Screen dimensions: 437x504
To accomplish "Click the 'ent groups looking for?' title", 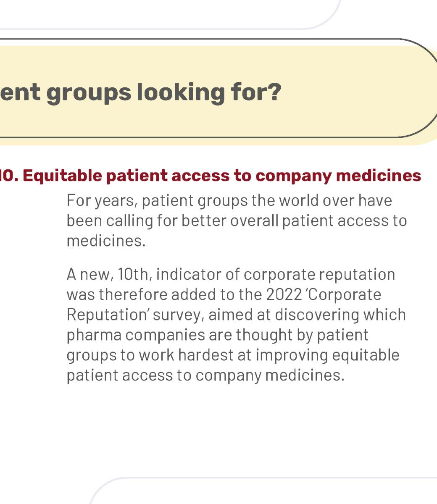I will pos(140,93).
